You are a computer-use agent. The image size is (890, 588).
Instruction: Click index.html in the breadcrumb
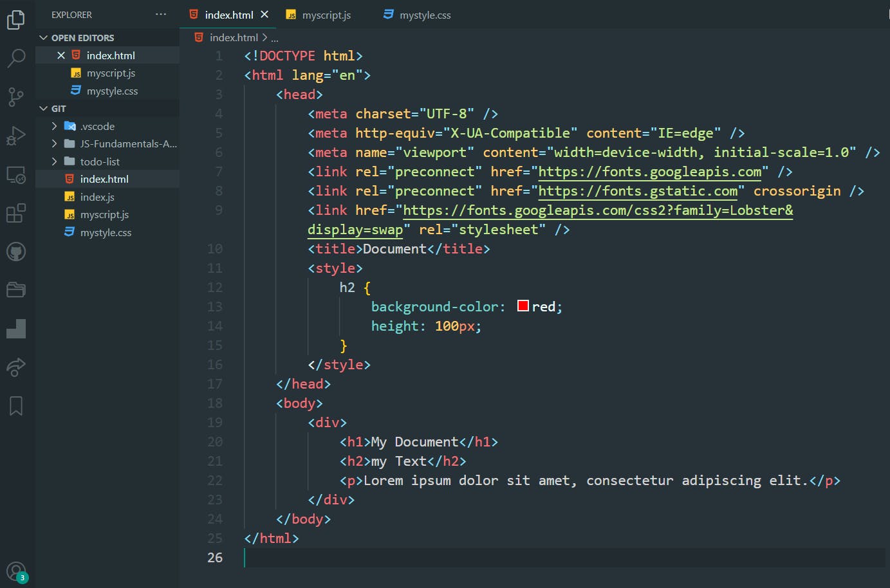point(234,37)
